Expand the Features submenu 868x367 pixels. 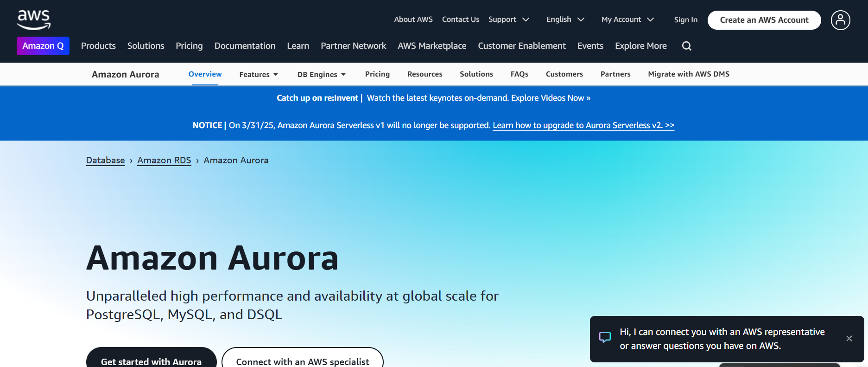[258, 74]
